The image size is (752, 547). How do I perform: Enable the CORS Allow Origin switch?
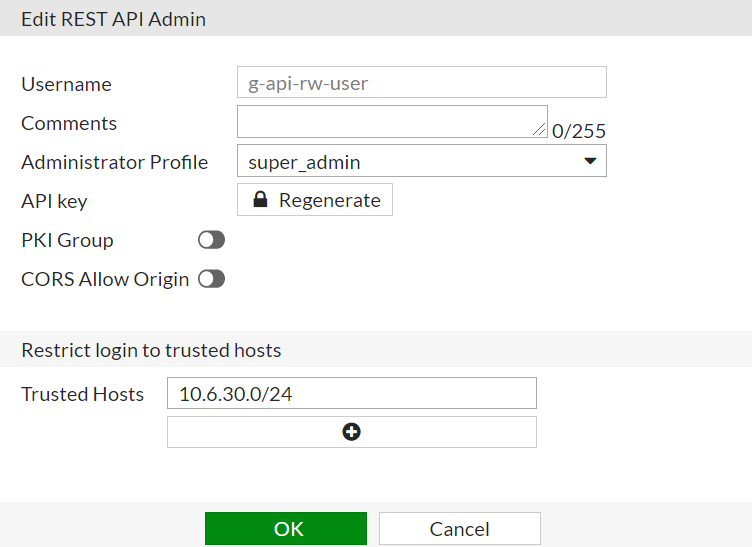tap(212, 279)
